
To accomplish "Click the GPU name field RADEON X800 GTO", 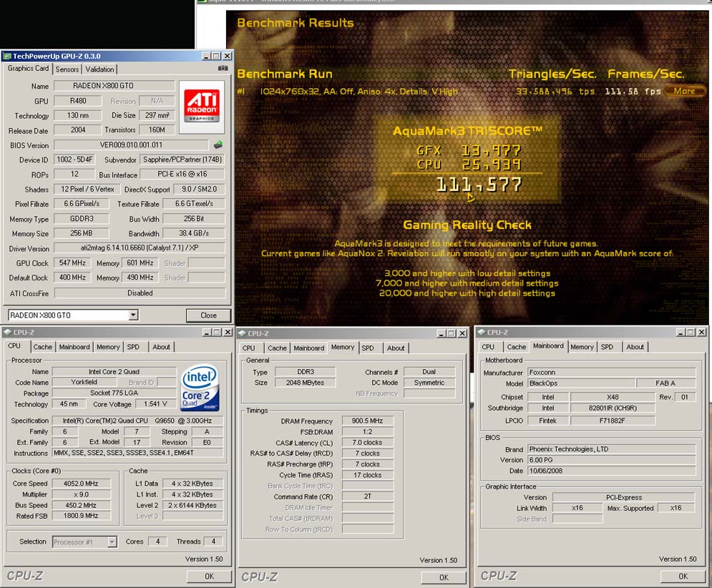I will (x=114, y=86).
